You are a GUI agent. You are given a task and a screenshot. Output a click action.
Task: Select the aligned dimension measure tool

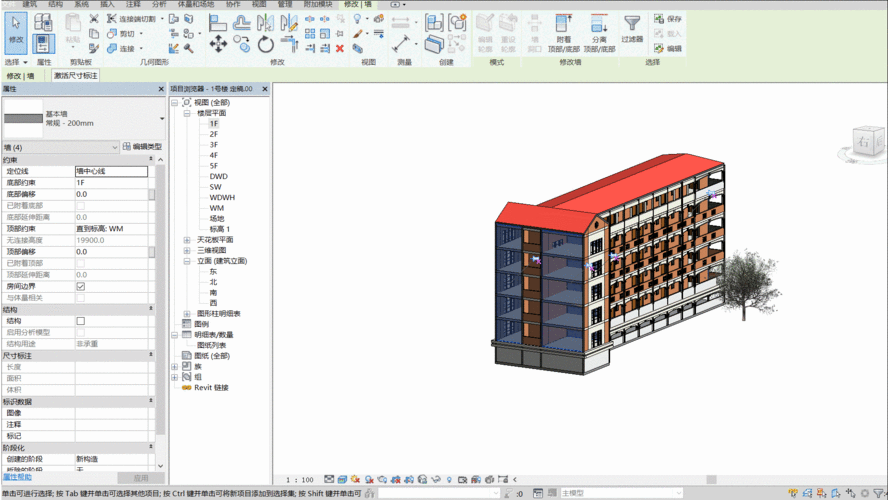[401, 44]
